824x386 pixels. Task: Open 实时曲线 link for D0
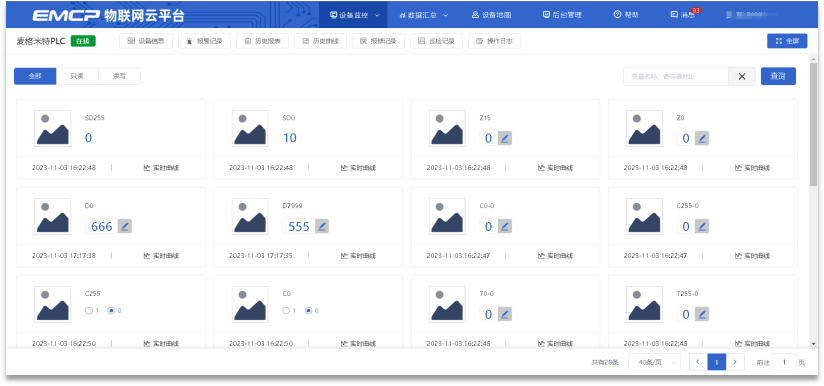click(x=161, y=256)
